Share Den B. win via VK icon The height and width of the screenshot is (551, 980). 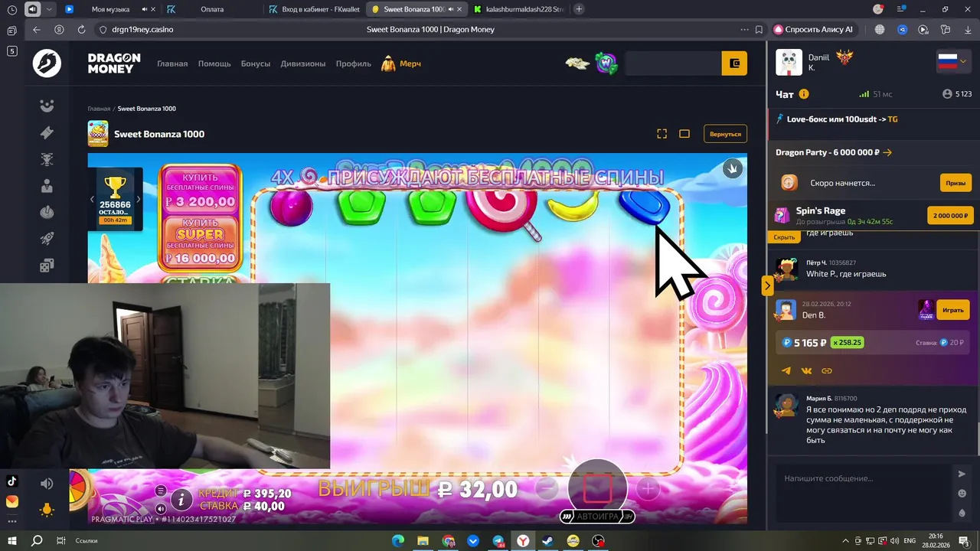click(806, 370)
